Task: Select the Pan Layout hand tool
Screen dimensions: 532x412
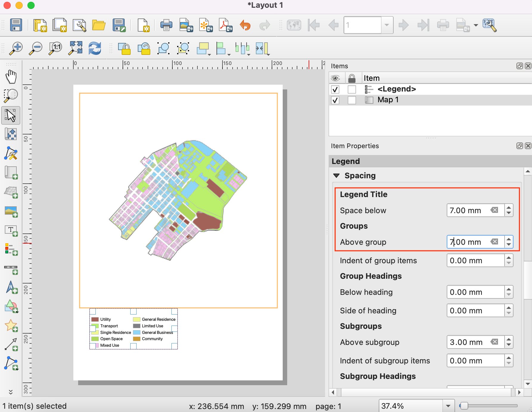Action: (11, 77)
